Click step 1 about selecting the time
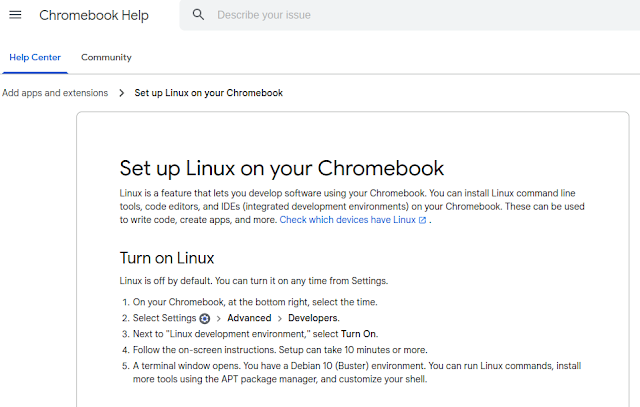The width and height of the screenshot is (640, 407). pyautogui.click(x=255, y=302)
